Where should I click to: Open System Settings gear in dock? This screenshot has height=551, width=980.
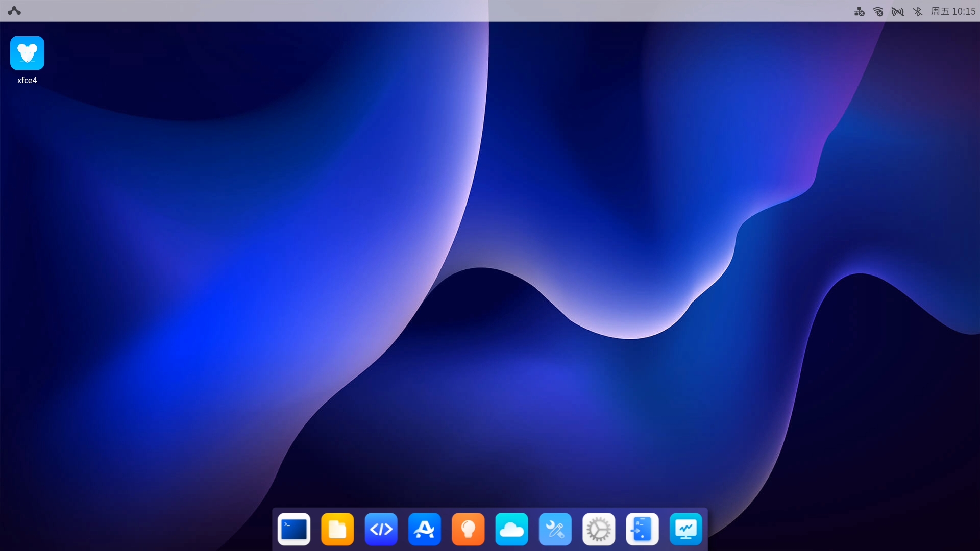[x=599, y=529]
